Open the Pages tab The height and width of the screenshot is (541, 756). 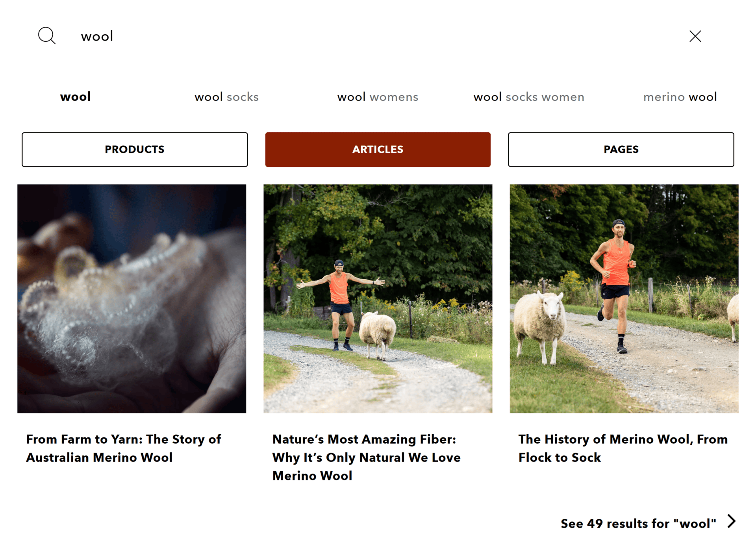(621, 150)
